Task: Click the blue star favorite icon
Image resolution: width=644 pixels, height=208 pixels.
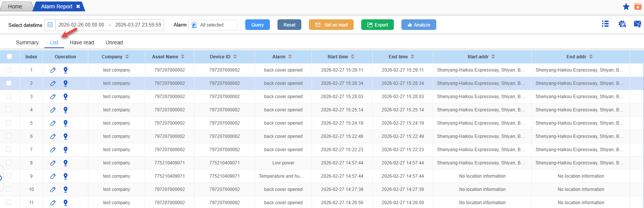Action: click(626, 6)
